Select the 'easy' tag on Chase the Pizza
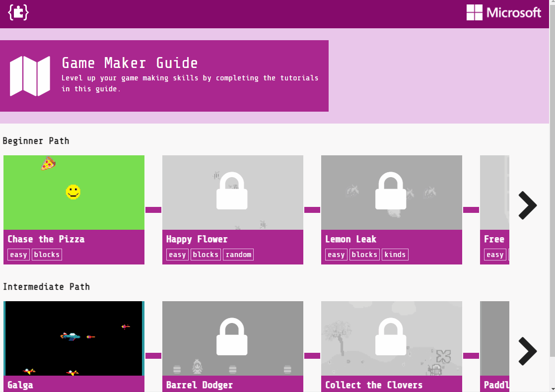 [x=18, y=254]
